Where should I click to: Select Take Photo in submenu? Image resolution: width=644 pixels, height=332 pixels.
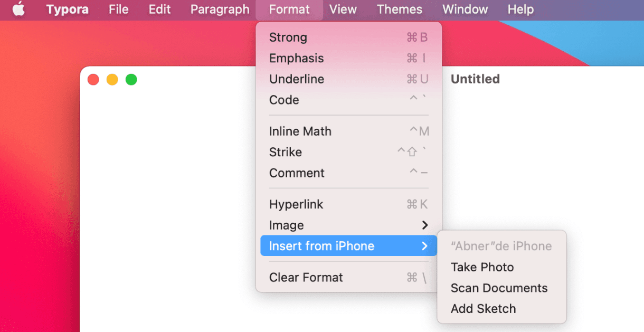click(482, 267)
